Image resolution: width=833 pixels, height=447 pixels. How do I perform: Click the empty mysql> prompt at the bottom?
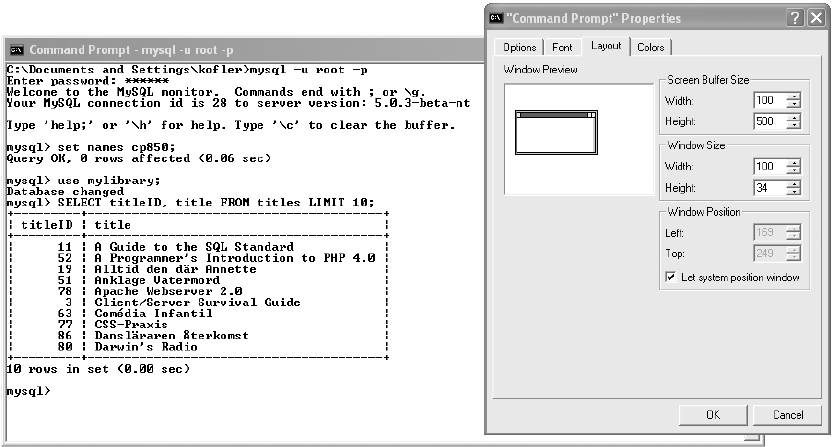pyautogui.click(x=29, y=391)
